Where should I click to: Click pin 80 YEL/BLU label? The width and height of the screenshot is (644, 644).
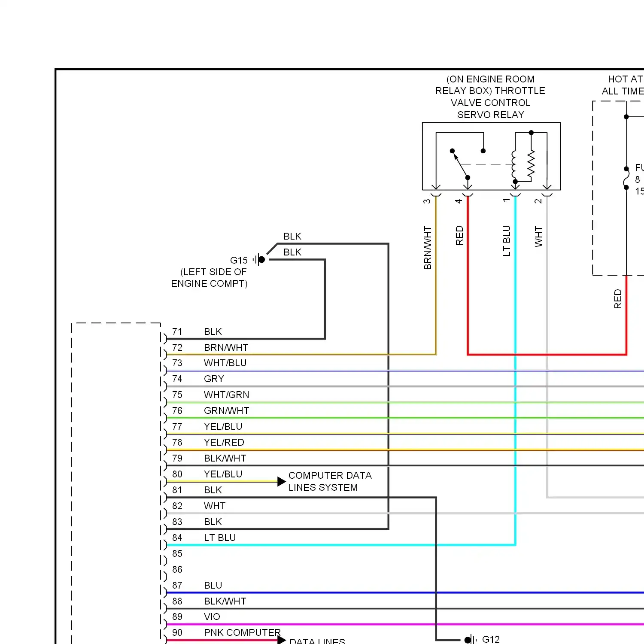click(223, 474)
